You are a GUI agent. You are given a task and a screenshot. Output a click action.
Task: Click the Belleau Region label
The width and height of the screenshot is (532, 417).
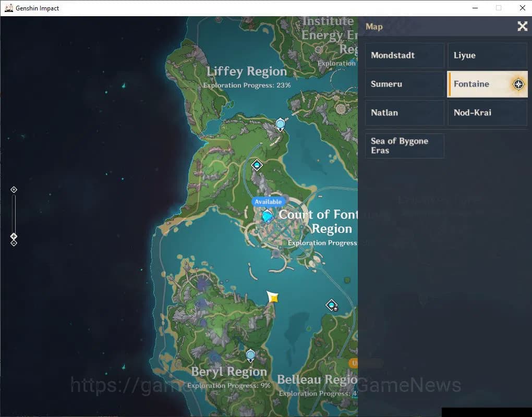coord(317,379)
